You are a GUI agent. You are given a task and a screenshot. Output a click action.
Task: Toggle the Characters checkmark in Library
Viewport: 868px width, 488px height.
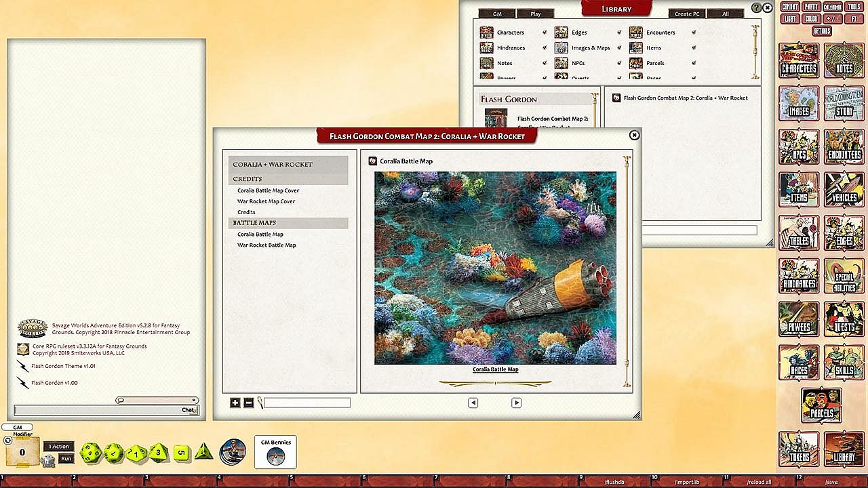[545, 33]
